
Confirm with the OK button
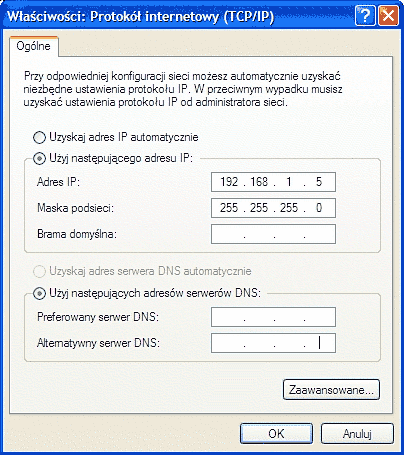[276, 434]
